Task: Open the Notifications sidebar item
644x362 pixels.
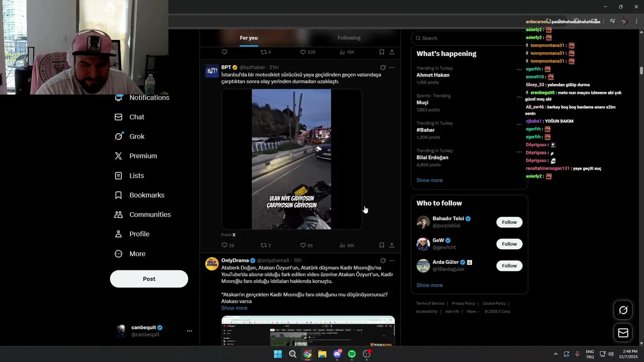Action: click(142, 98)
